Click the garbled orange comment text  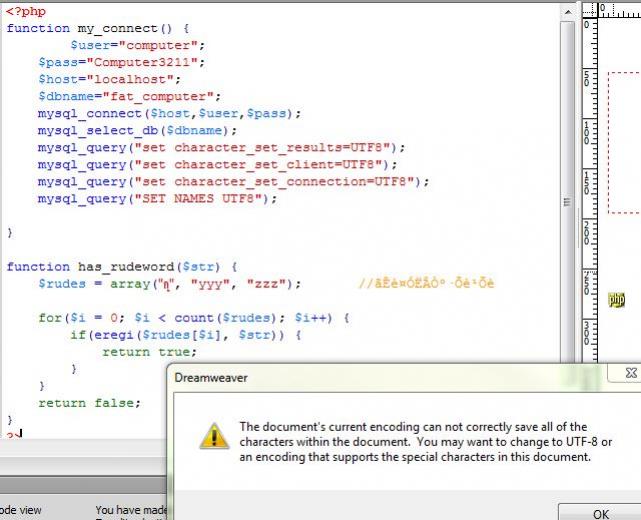pyautogui.click(x=426, y=283)
